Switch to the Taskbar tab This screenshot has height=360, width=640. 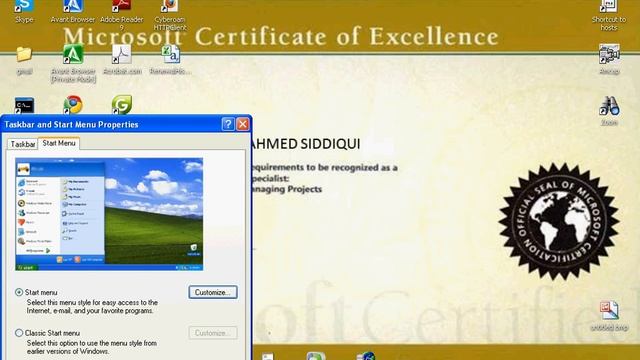[23, 144]
